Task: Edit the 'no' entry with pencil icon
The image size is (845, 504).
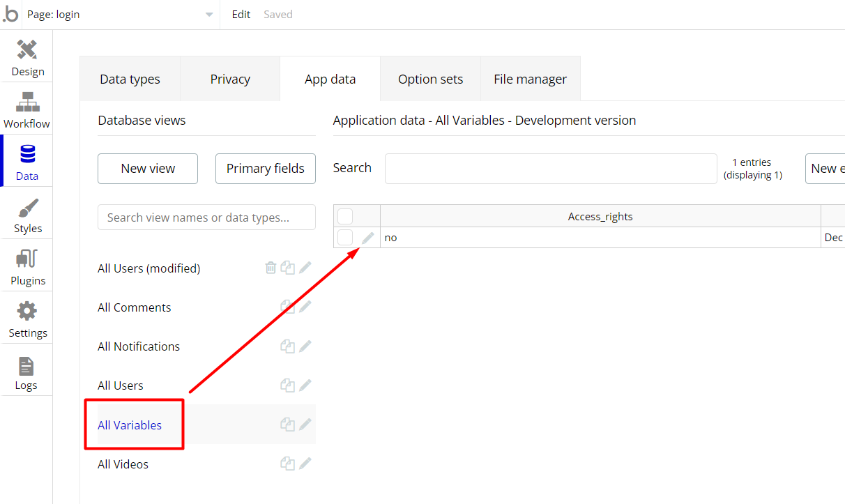Action: (x=368, y=238)
